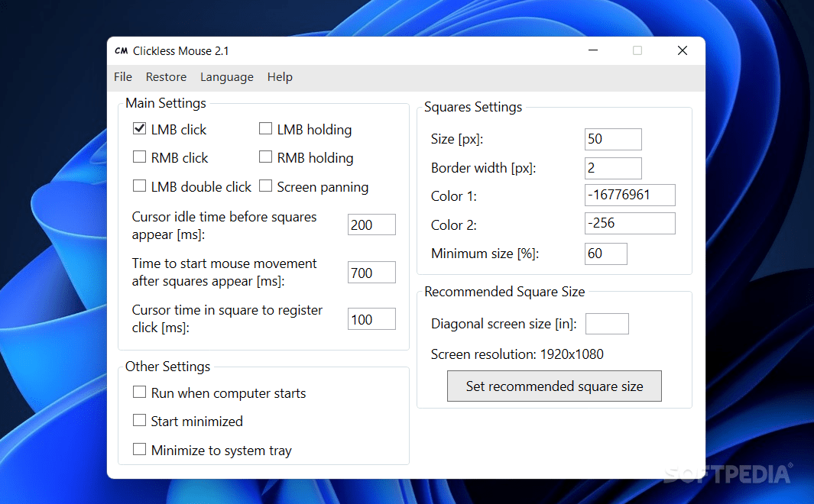Click the Squares Settings group label
Image resolution: width=814 pixels, height=504 pixels.
coord(473,107)
